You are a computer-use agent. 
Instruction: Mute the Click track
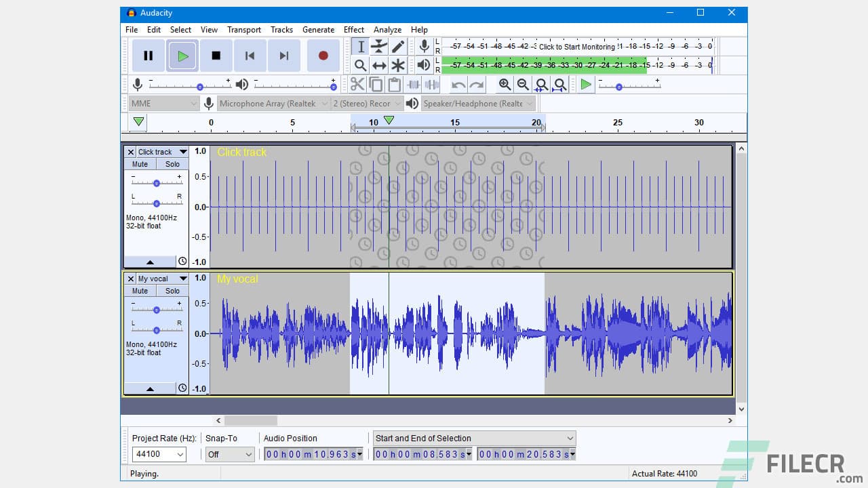[x=139, y=163]
